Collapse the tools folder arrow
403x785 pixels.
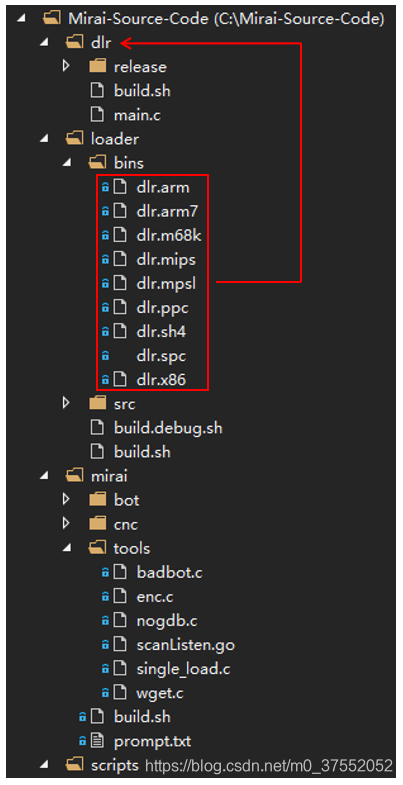(x=68, y=548)
